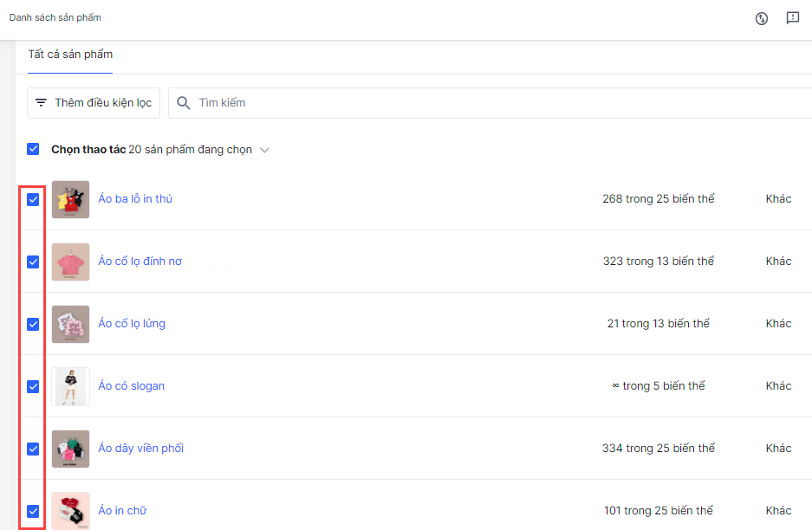Uncheck the Áo ba lỗ in thú checkbox
Image resolution: width=812 pixels, height=530 pixels.
point(33,199)
